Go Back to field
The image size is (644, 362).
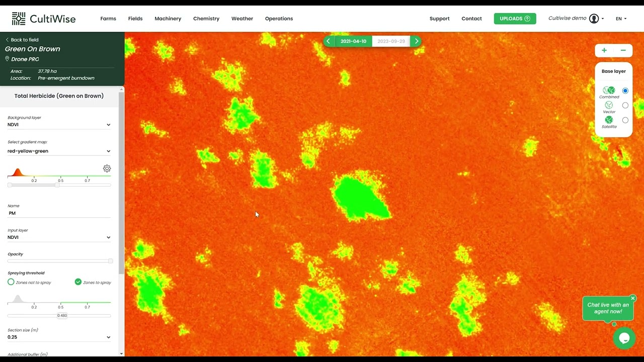pyautogui.click(x=22, y=40)
